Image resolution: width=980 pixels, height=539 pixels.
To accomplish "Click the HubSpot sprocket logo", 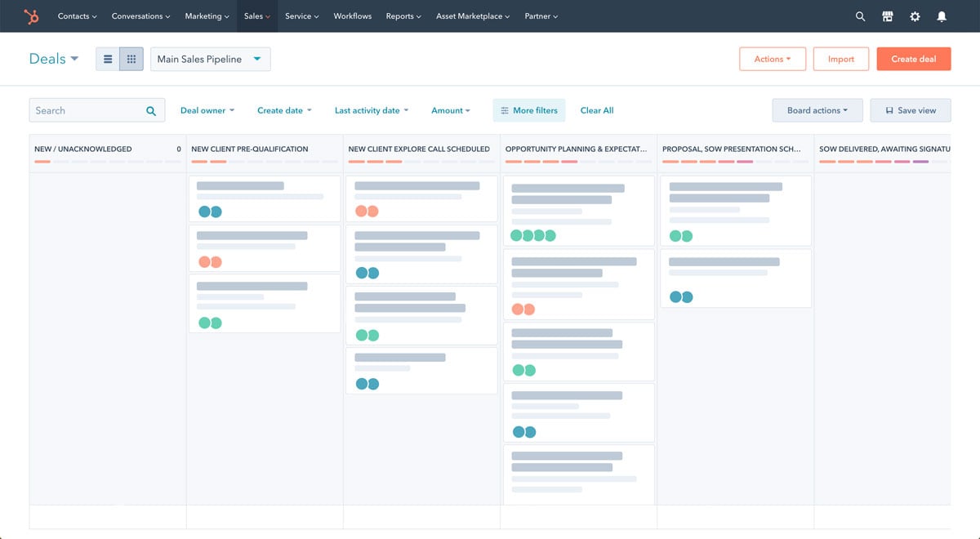I will (31, 16).
